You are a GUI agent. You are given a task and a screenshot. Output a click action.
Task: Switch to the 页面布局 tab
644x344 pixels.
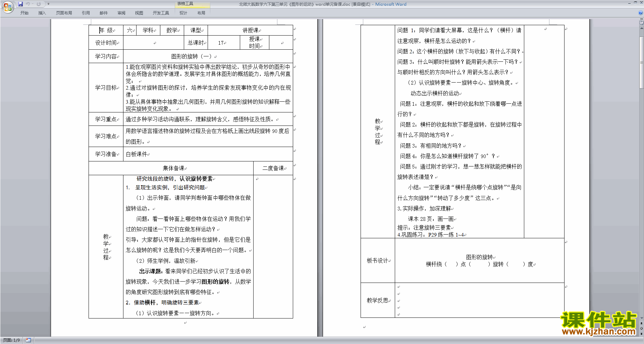pos(64,13)
